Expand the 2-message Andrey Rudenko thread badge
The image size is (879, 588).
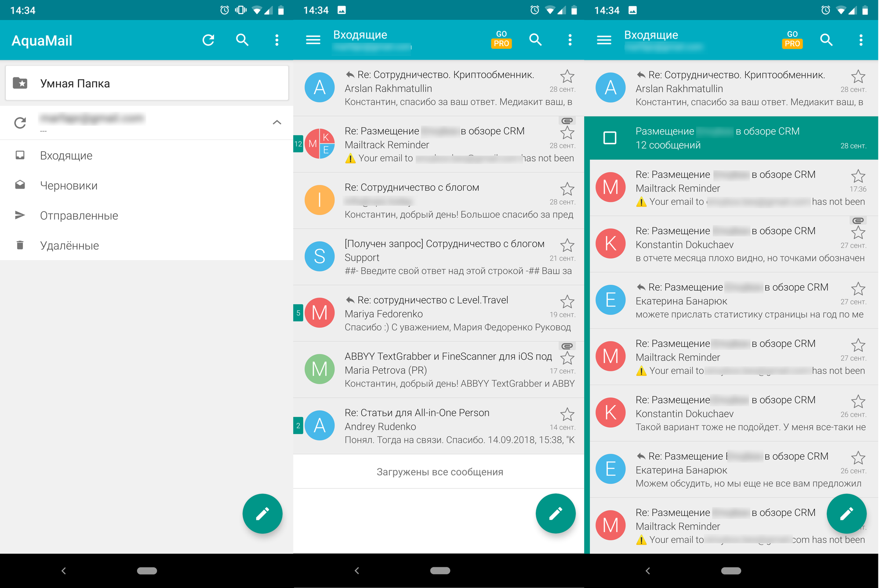(298, 425)
